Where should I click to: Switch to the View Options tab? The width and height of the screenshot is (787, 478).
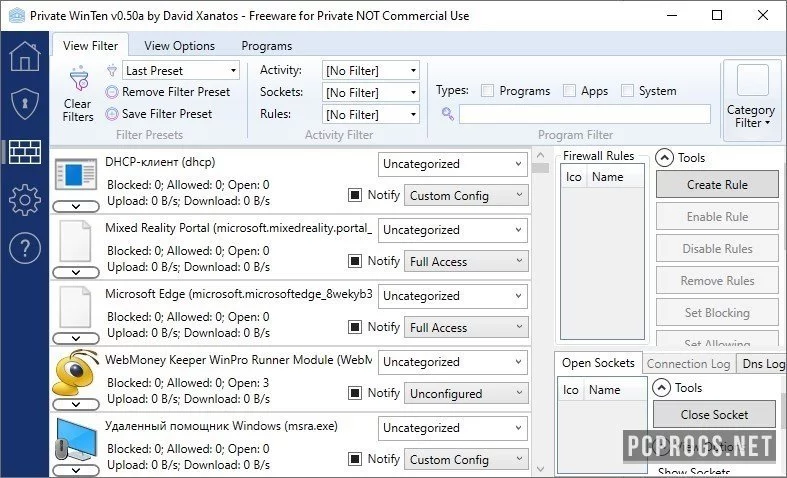(180, 46)
